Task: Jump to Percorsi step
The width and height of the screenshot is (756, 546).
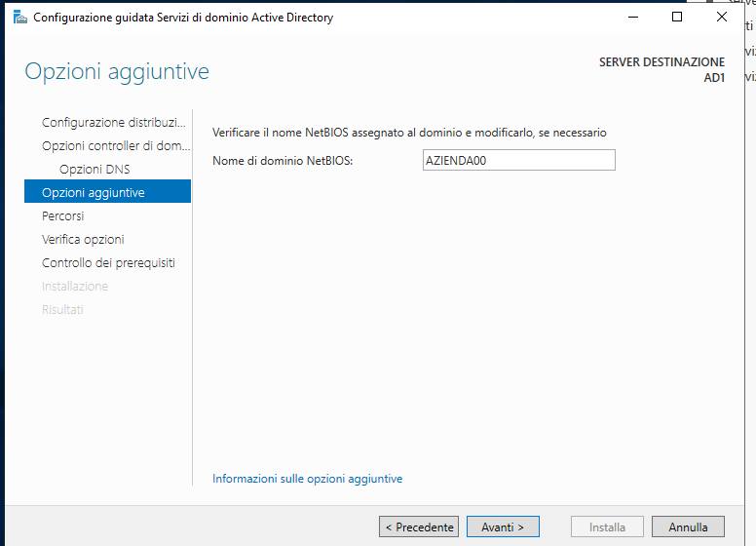Action: point(62,216)
